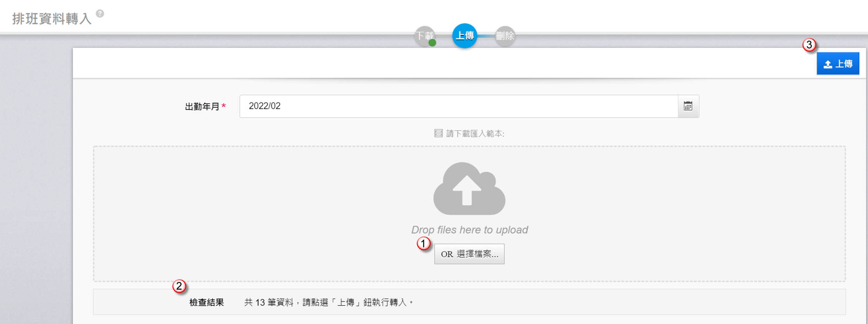Viewport: 868px width, 324px height.
Task: Click the 排班資料轉入 page title
Action: pyautogui.click(x=52, y=19)
